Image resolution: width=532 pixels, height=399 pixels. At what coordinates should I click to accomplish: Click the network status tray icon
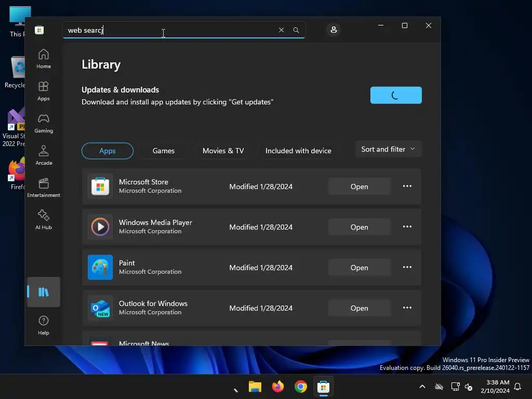(455, 387)
